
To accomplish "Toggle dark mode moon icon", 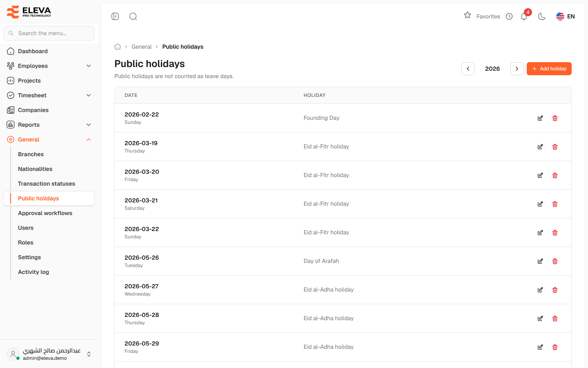I will coord(542,16).
